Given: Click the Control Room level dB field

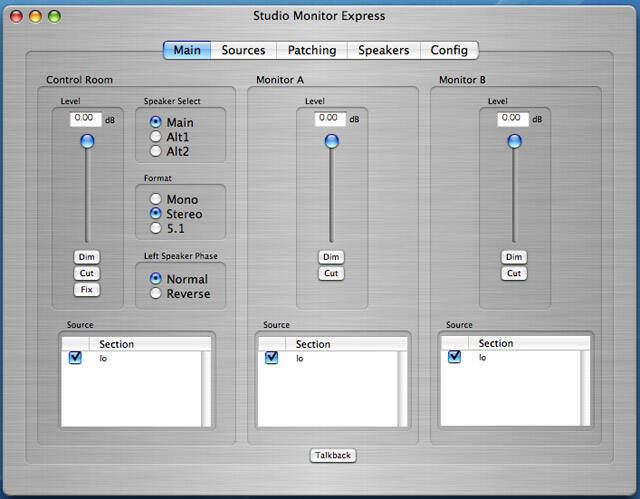Looking at the screenshot, I should tap(86, 119).
